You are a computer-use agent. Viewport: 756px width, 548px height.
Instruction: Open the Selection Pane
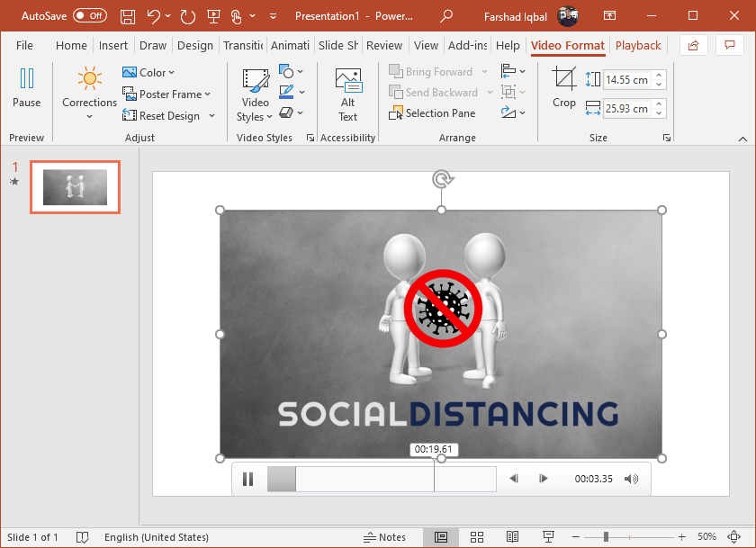coord(433,113)
